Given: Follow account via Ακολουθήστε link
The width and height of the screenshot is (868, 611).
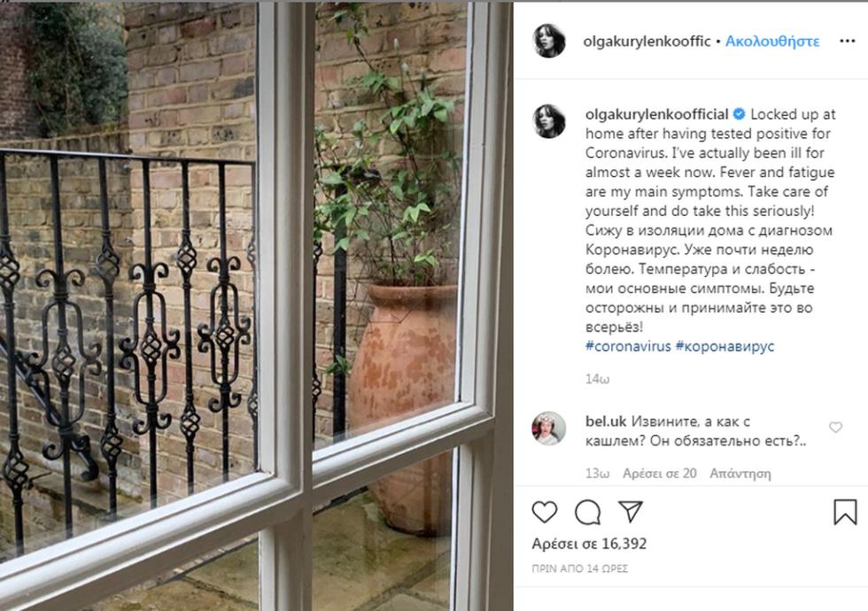Looking at the screenshot, I should coord(772,41).
